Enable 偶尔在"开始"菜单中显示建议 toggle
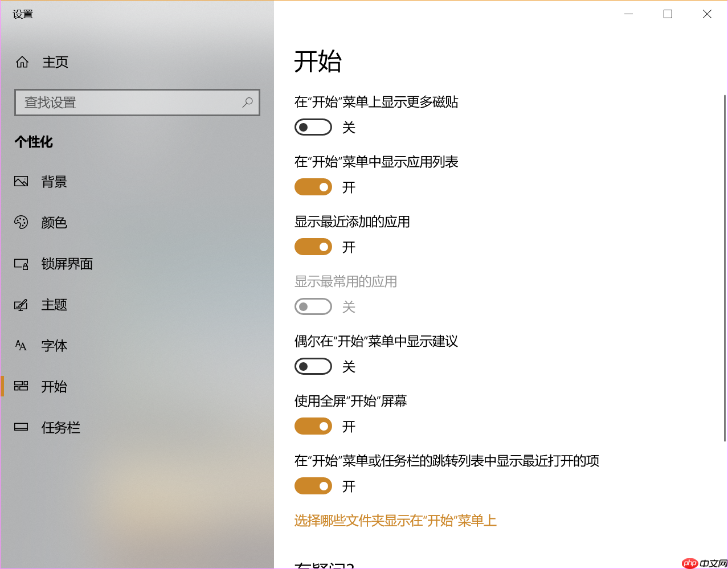 [313, 366]
